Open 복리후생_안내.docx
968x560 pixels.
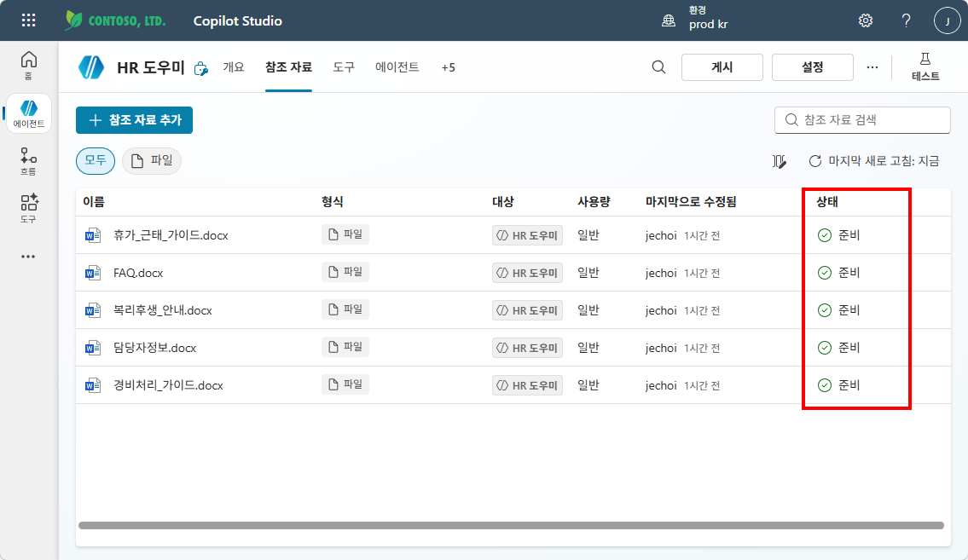click(x=162, y=311)
